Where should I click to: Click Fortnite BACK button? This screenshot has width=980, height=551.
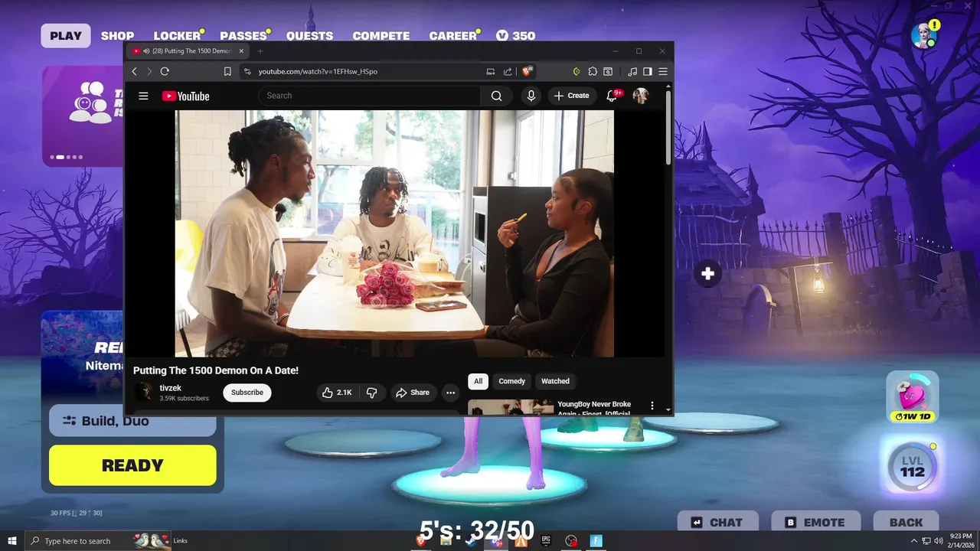[906, 523]
